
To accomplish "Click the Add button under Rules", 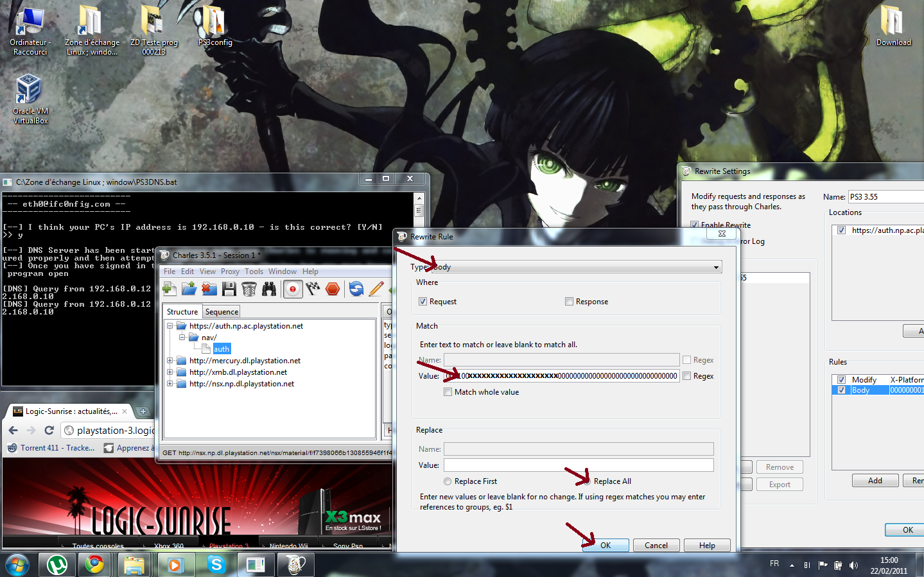I will [x=875, y=480].
